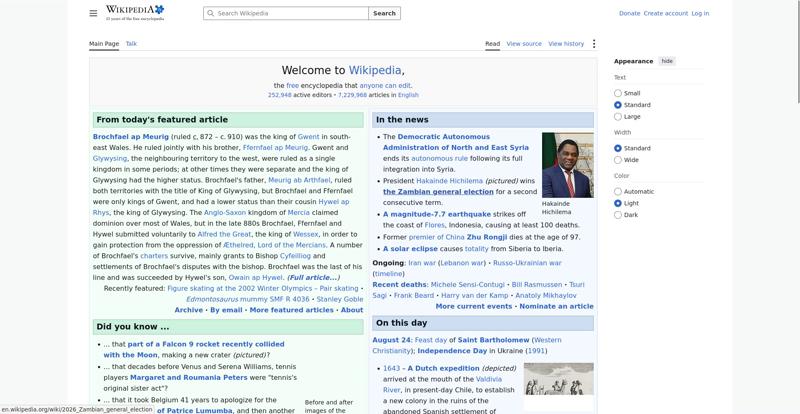Click the Recent deaths link
Screen dimensions: 800x414
click(x=399, y=284)
